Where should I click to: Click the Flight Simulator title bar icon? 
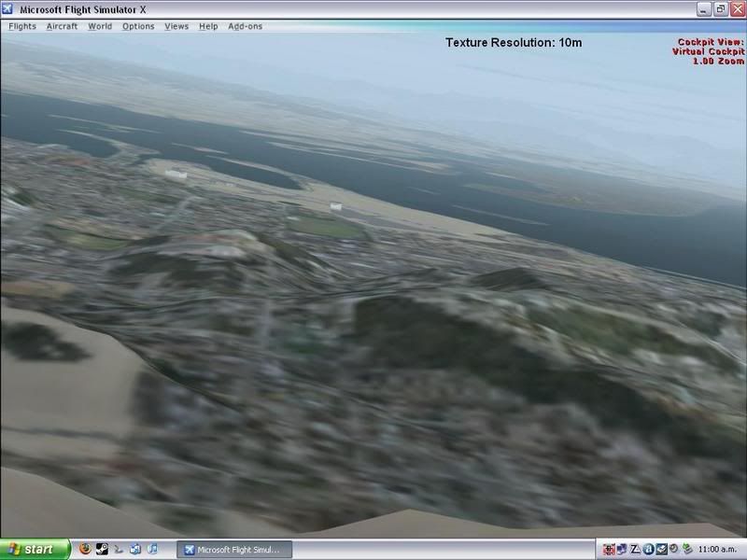[10, 9]
